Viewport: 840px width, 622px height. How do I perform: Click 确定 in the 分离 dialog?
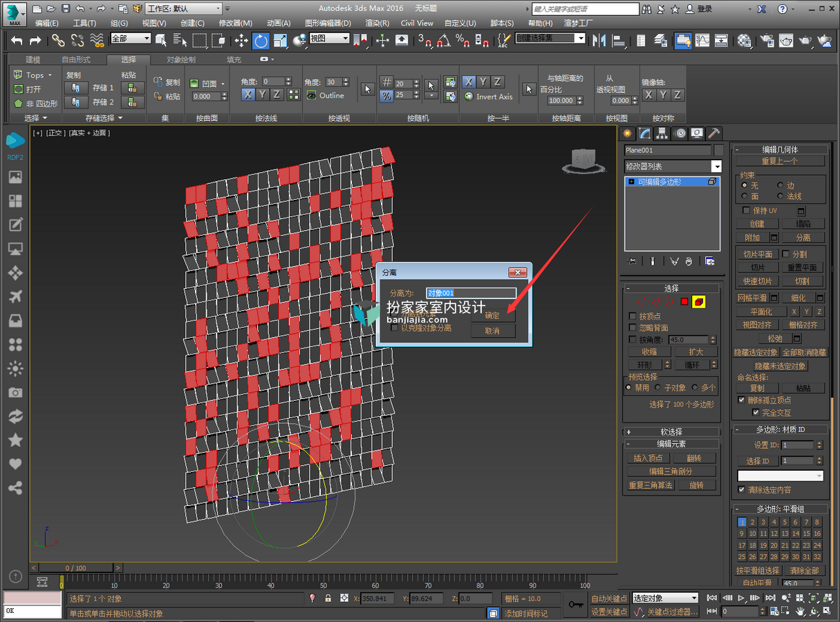tap(492, 314)
